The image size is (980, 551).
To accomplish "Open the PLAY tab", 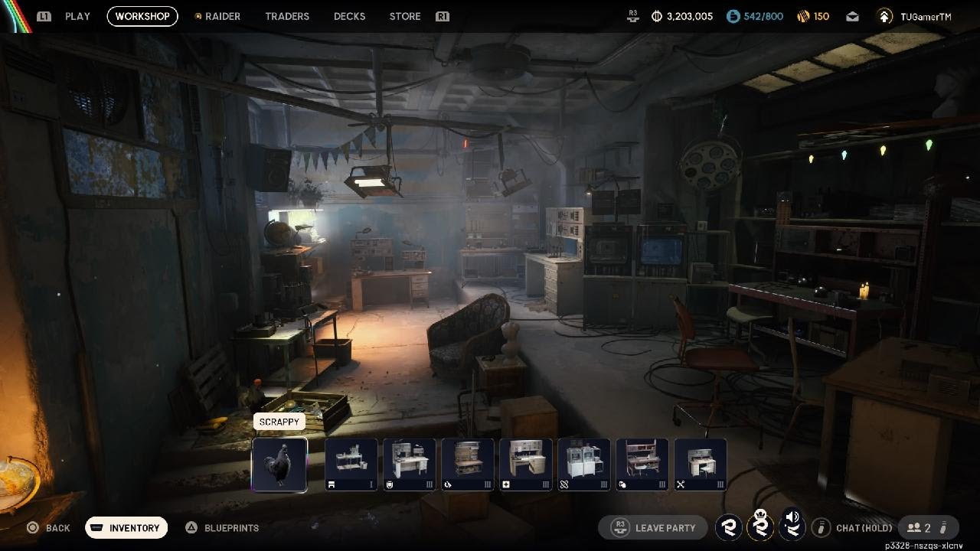I will tap(77, 16).
